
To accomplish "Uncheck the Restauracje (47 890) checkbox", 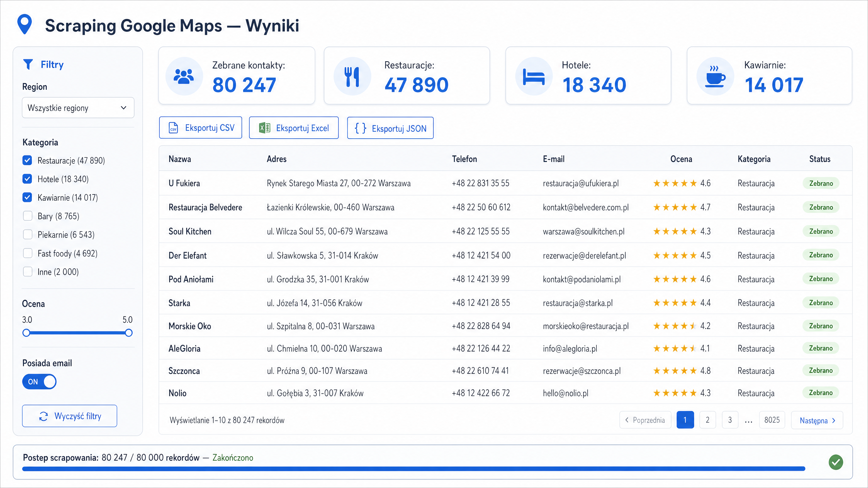I will pyautogui.click(x=27, y=160).
